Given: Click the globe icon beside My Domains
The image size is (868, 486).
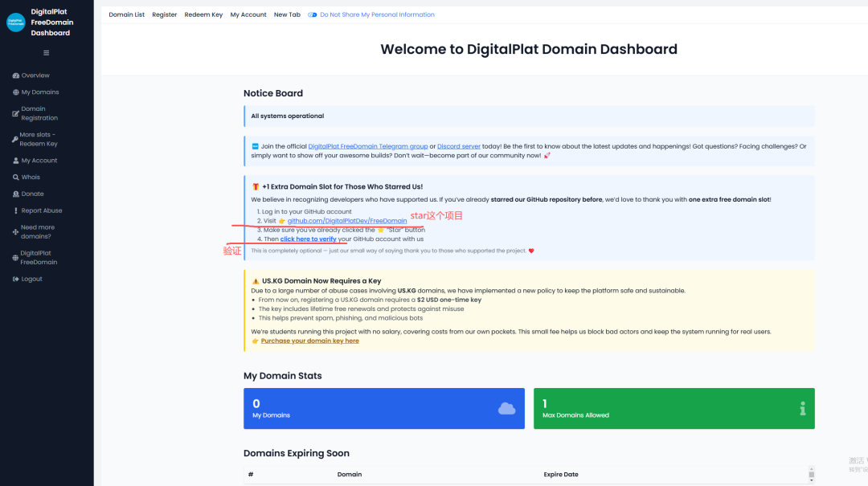Looking at the screenshot, I should [15, 92].
